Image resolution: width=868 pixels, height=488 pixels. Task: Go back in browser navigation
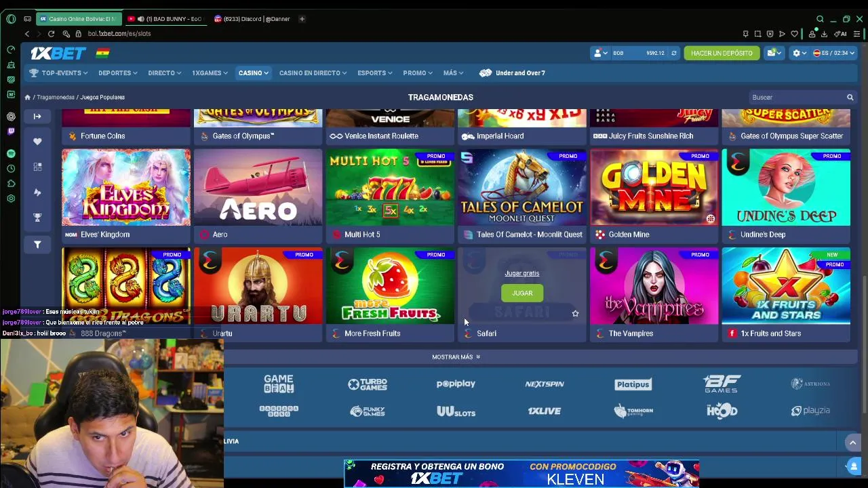click(27, 34)
